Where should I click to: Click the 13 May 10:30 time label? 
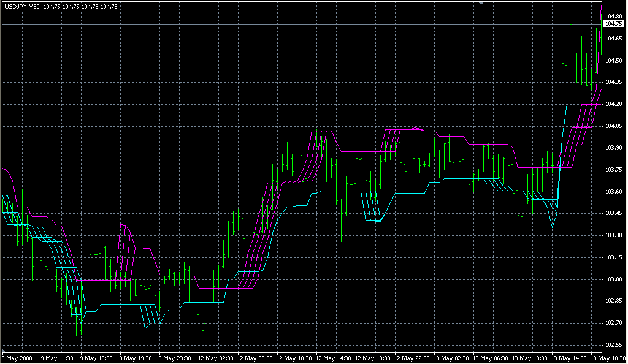click(x=530, y=358)
